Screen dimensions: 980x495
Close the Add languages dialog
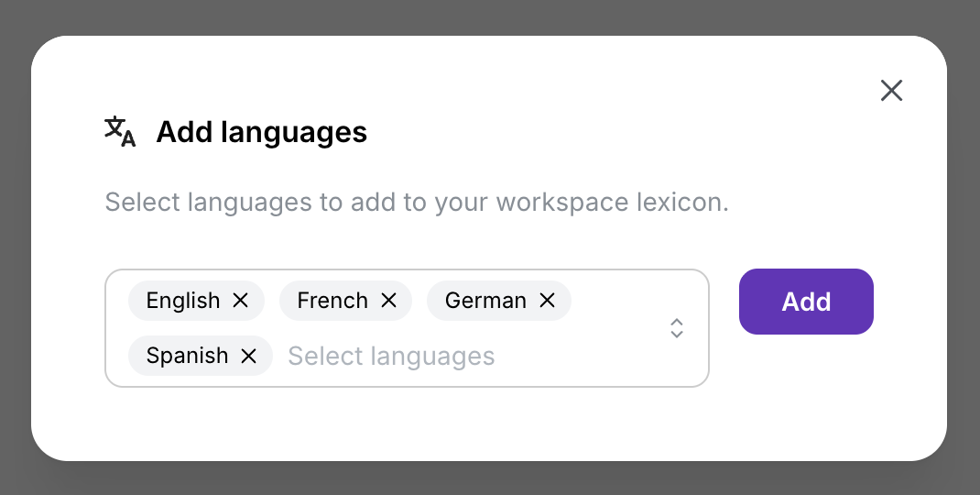[891, 90]
